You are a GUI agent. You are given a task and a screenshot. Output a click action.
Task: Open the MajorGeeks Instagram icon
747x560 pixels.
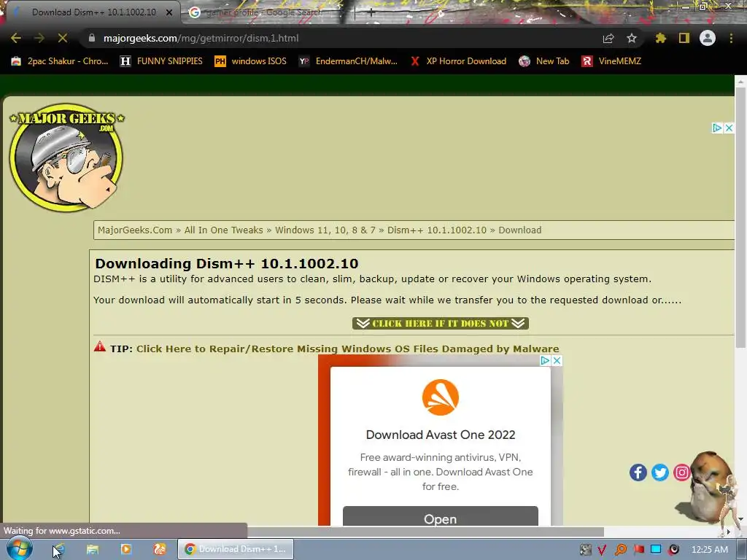(682, 472)
